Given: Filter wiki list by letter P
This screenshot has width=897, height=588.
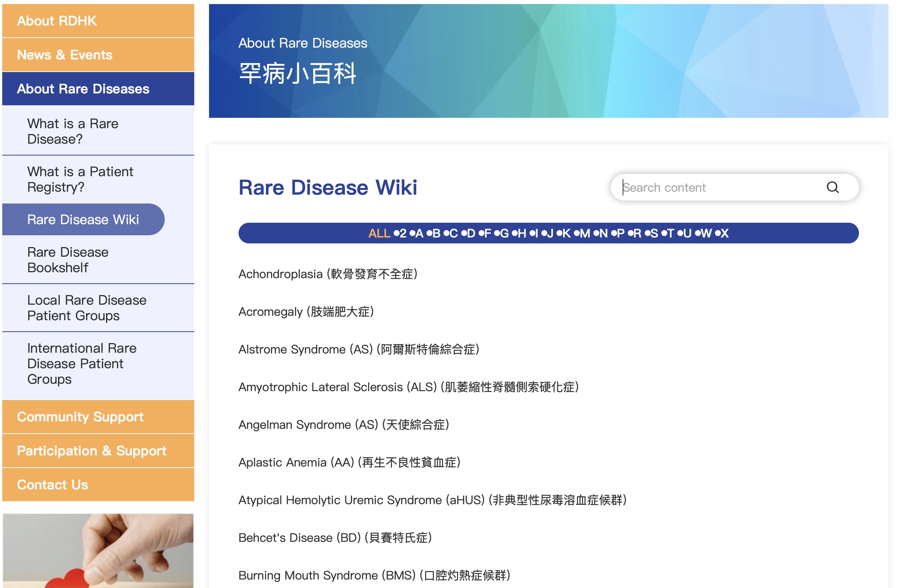Looking at the screenshot, I should click(x=620, y=233).
